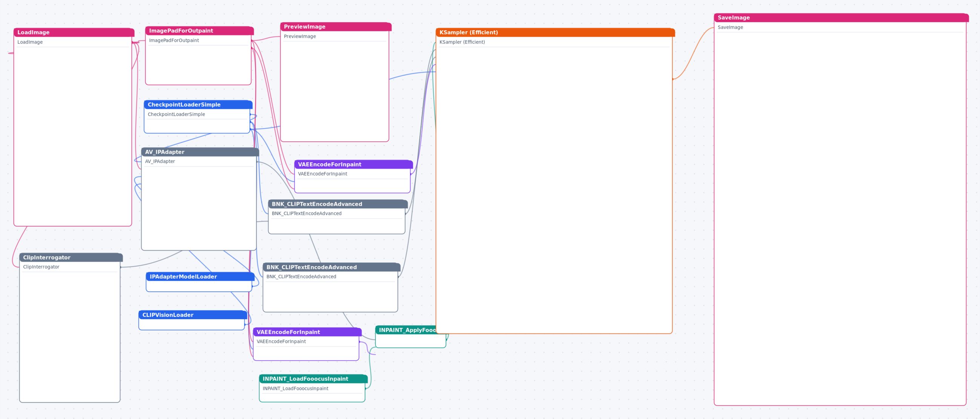
Task: Click 'ClipInterrogator' subtitle text in node body
Action: point(41,267)
